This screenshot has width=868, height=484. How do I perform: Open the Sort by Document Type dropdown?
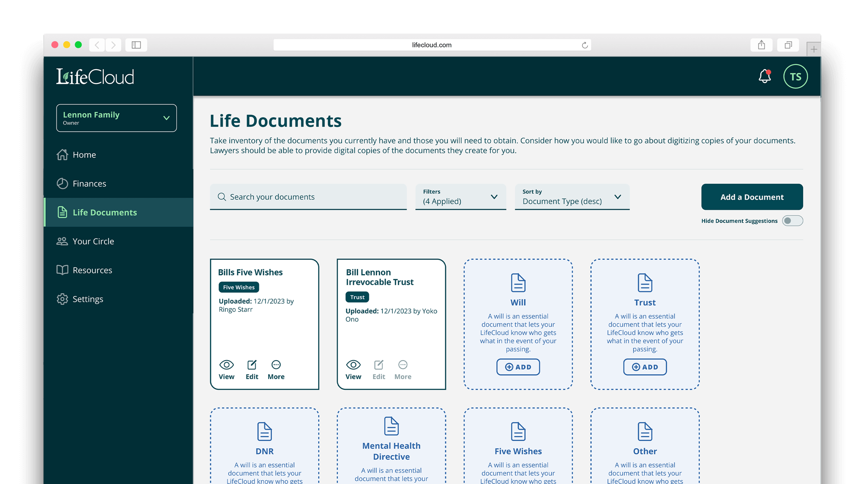(572, 197)
